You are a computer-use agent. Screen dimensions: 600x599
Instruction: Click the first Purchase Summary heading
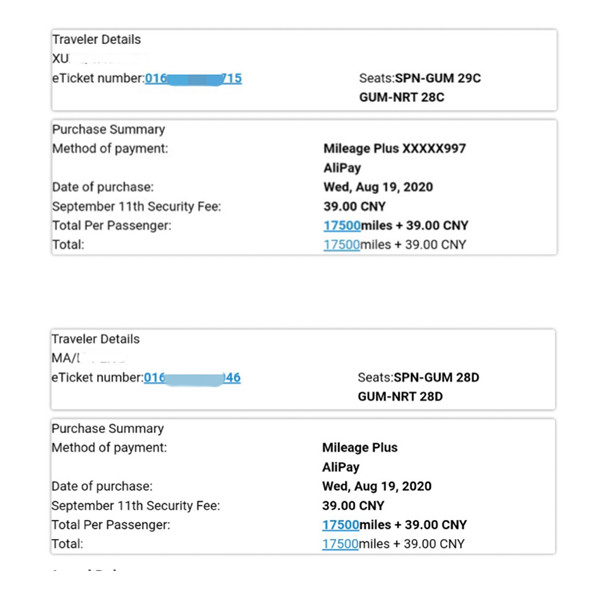click(108, 129)
